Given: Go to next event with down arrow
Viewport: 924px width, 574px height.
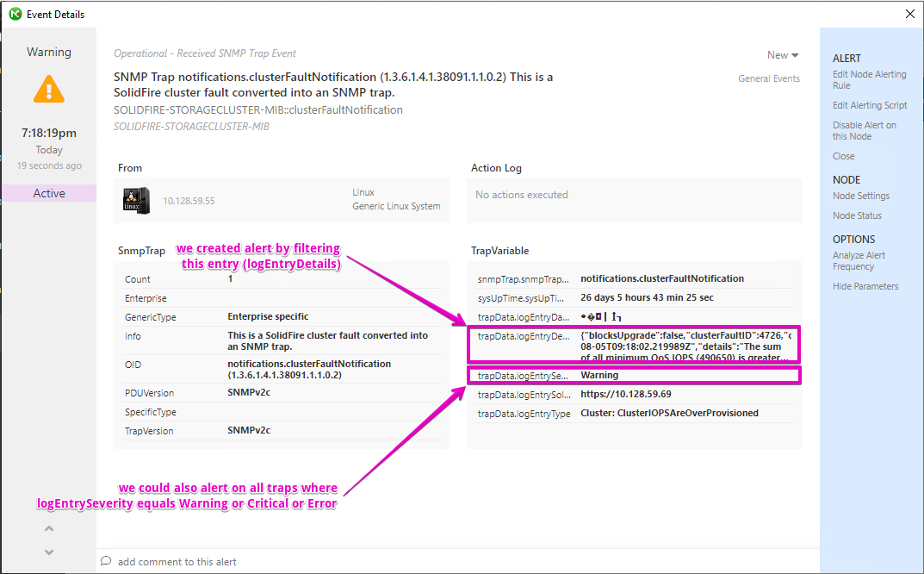Looking at the screenshot, I should tap(49, 552).
